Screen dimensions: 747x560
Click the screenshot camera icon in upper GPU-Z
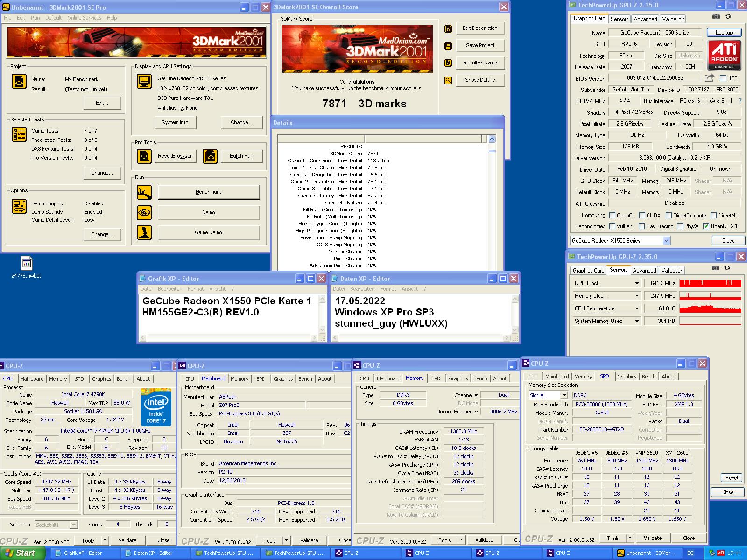(x=716, y=16)
